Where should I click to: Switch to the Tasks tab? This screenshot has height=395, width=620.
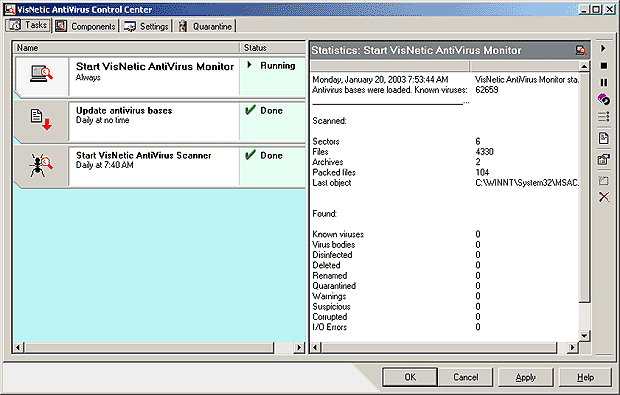[28, 25]
